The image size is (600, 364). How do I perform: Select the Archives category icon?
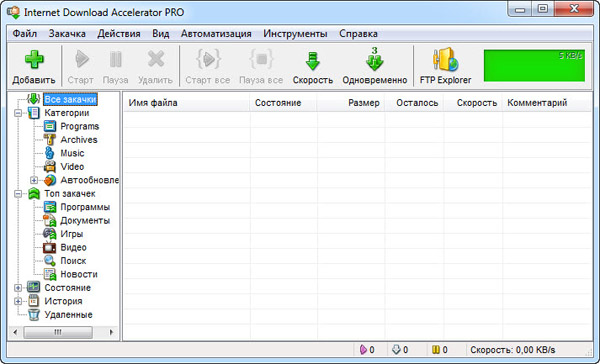[50, 139]
